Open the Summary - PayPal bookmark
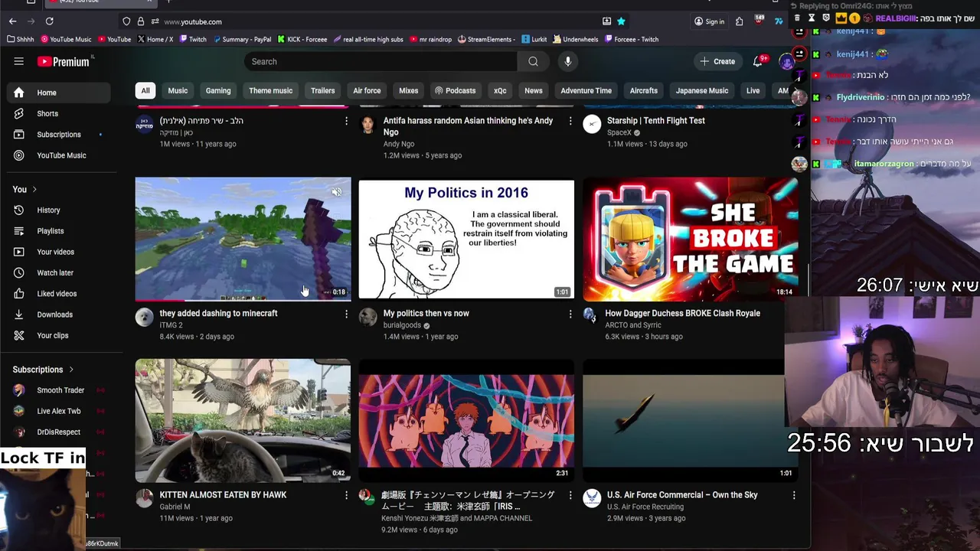The image size is (980, 551). [242, 39]
